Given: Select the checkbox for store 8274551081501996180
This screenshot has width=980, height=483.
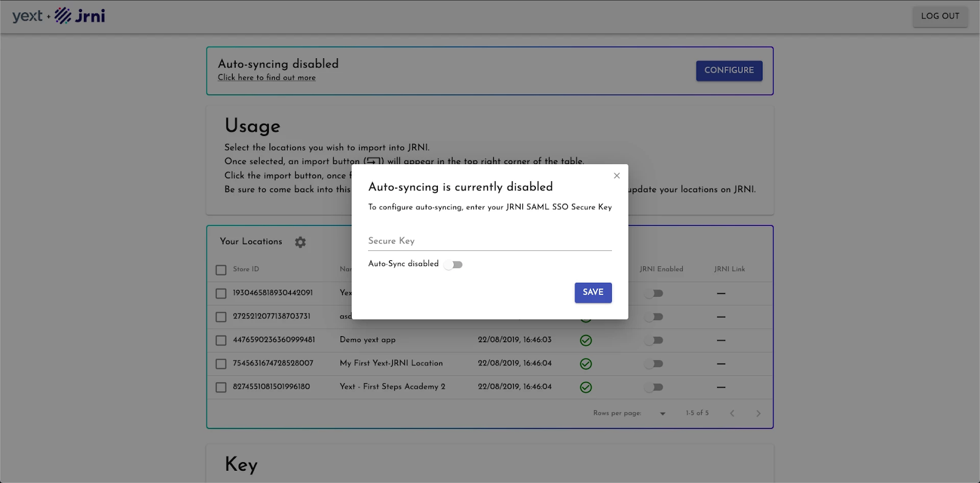Looking at the screenshot, I should tap(221, 388).
